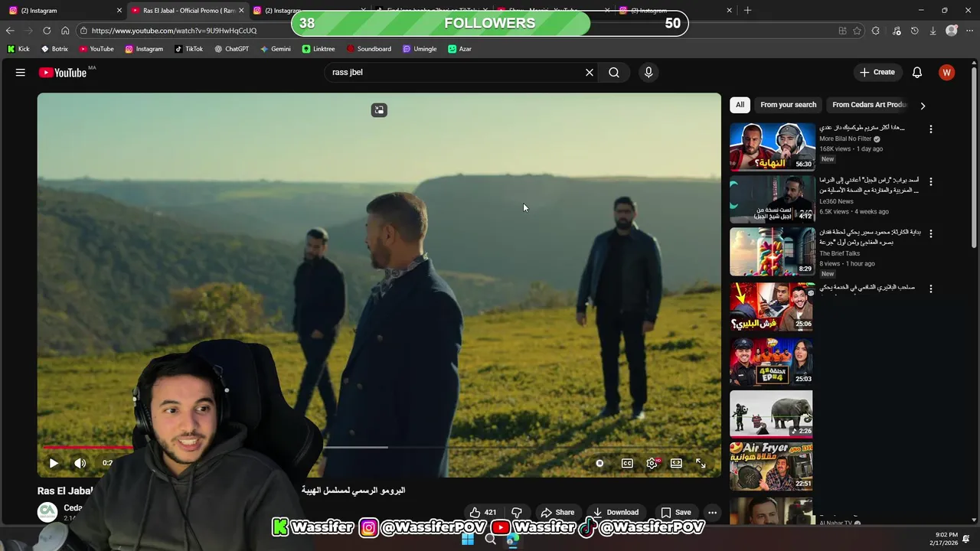Open the 2:26 elephant video thumbnail
This screenshot has height=551, width=980.
[x=771, y=415]
